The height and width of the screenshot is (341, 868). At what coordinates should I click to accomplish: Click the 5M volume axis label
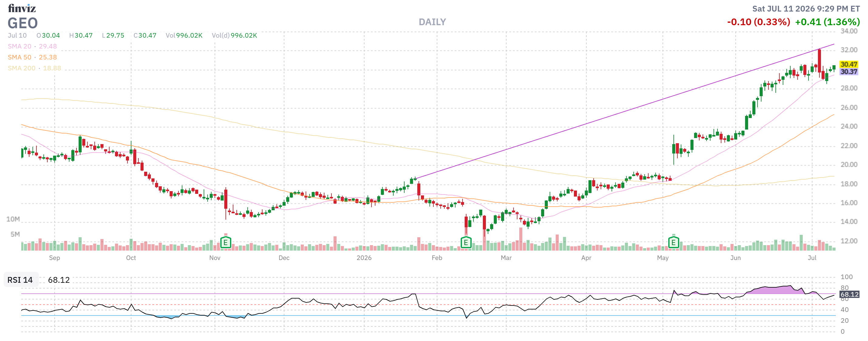[15, 234]
